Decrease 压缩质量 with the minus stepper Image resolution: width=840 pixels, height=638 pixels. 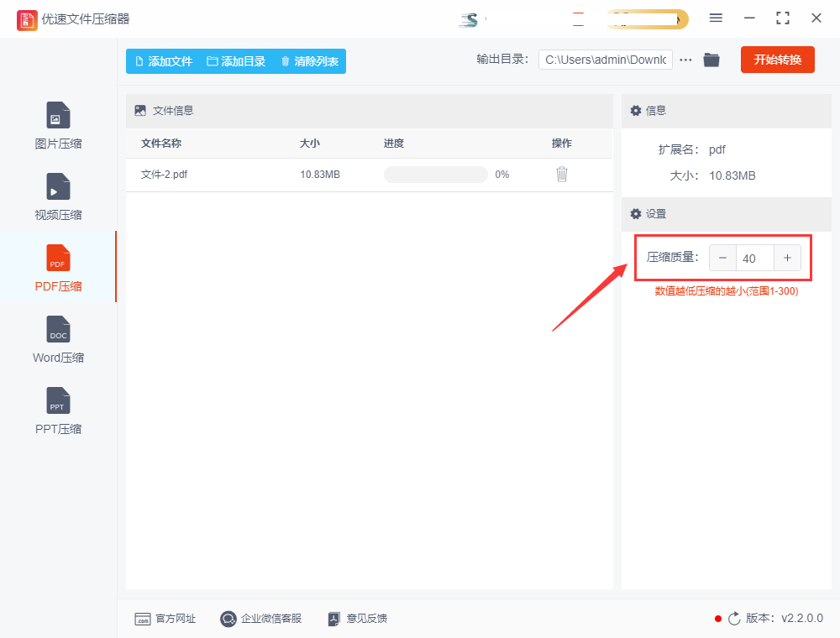pos(722,258)
